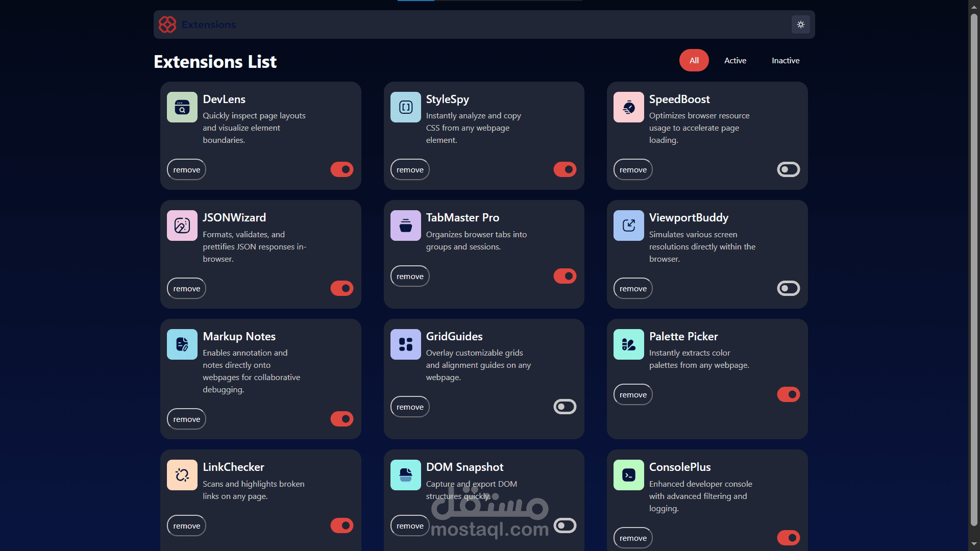Click the LinkChecker broken-link icon
This screenshot has height=551, width=980.
pos(182,475)
